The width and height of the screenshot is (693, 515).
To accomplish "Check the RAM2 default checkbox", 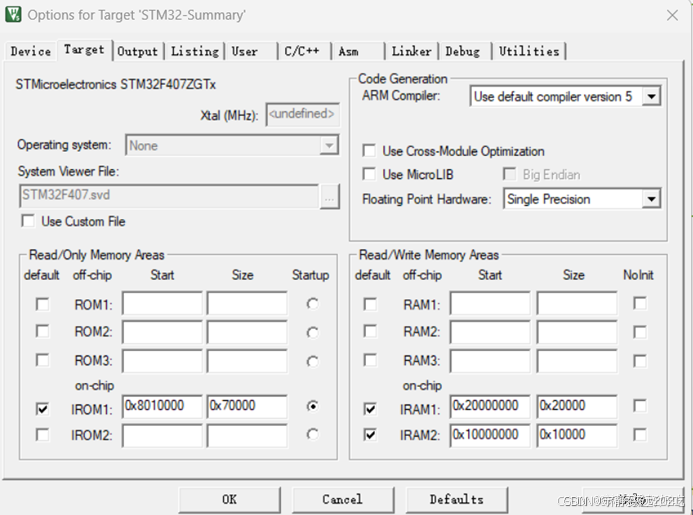I will pyautogui.click(x=370, y=331).
